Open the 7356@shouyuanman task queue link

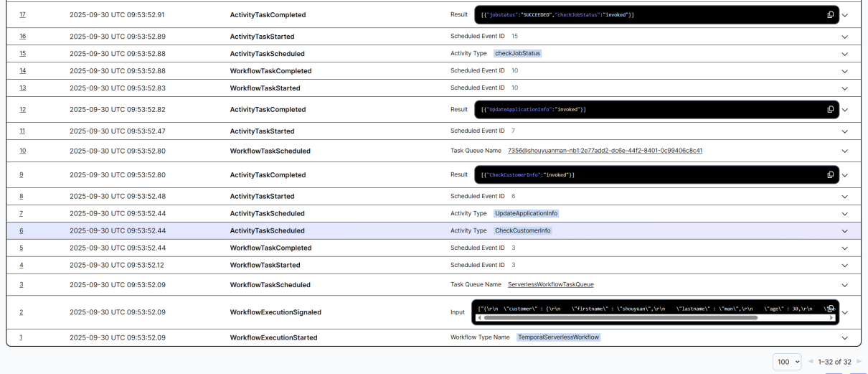coord(604,151)
